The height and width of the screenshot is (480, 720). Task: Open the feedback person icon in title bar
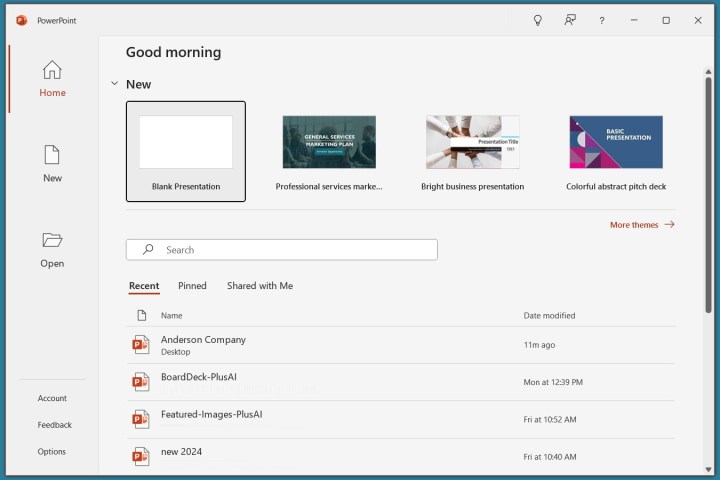pos(570,20)
